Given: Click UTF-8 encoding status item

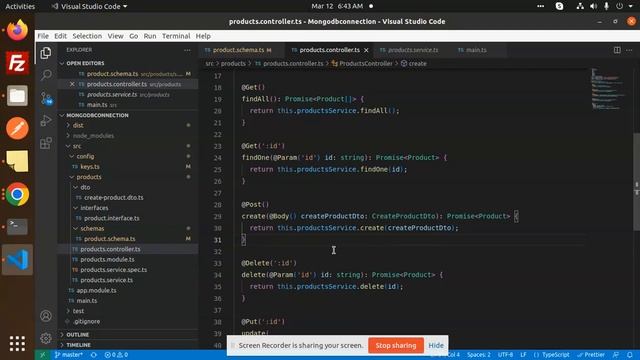Looking at the screenshot, I should [x=505, y=355].
